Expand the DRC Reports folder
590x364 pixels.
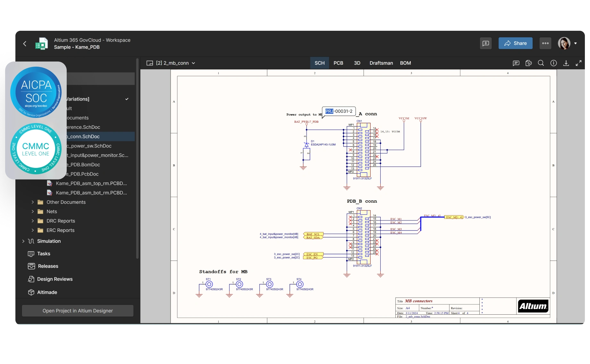click(x=33, y=221)
